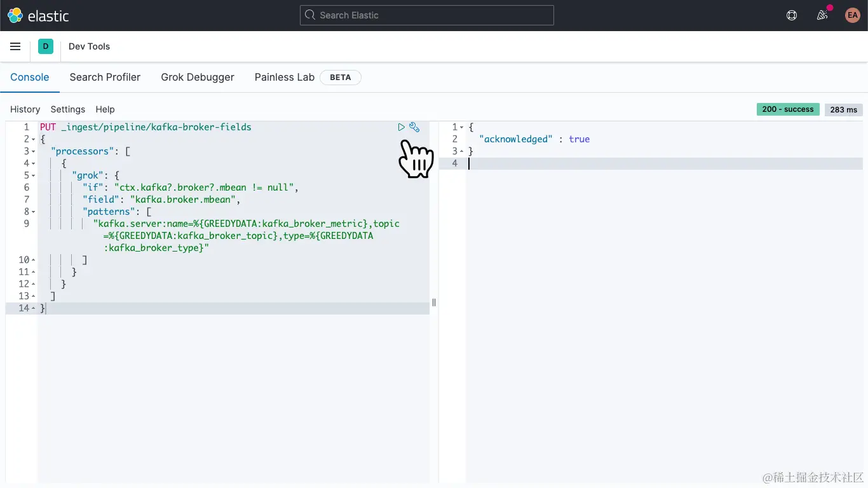Collapse the response JSON at line 1
Screen dimensions: 868x488
click(x=462, y=126)
